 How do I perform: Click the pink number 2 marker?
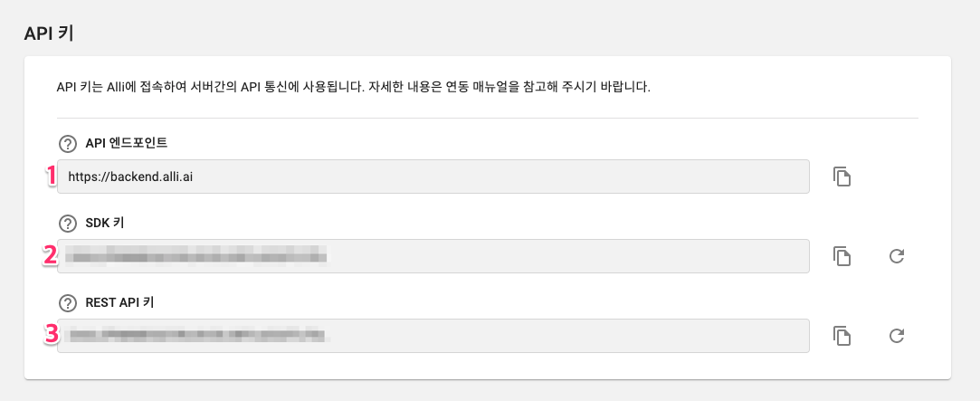click(50, 255)
